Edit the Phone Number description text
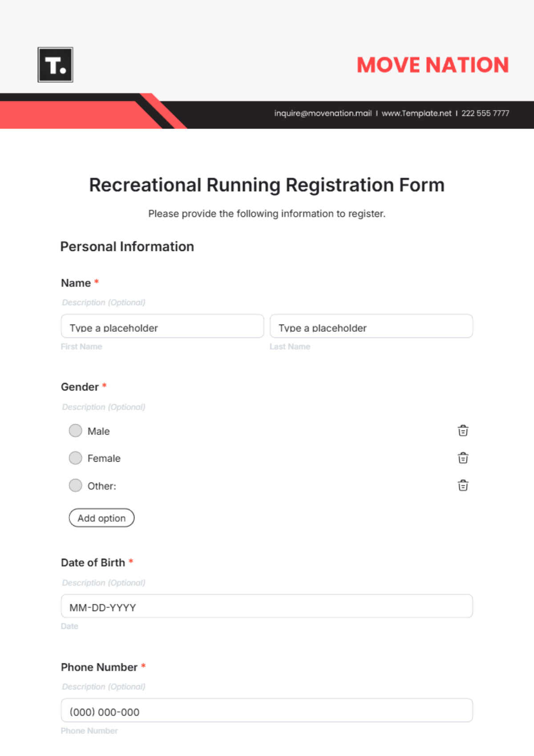This screenshot has width=534, height=756. point(104,687)
